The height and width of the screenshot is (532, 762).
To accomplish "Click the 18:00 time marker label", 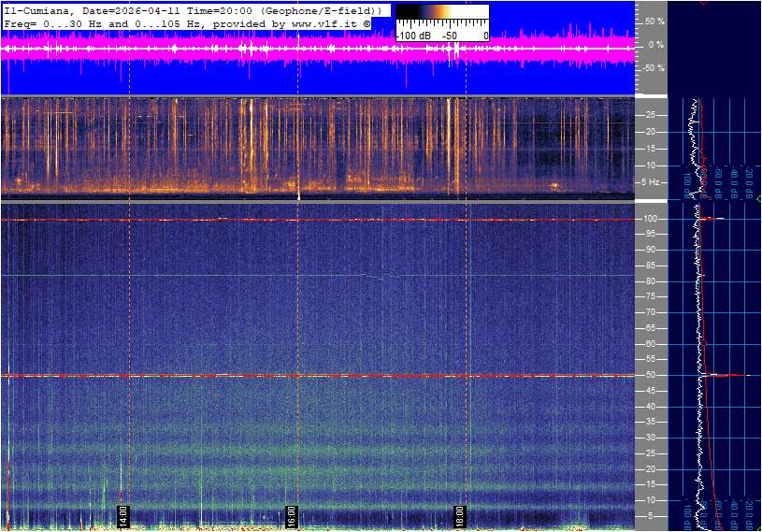I will point(460,514).
